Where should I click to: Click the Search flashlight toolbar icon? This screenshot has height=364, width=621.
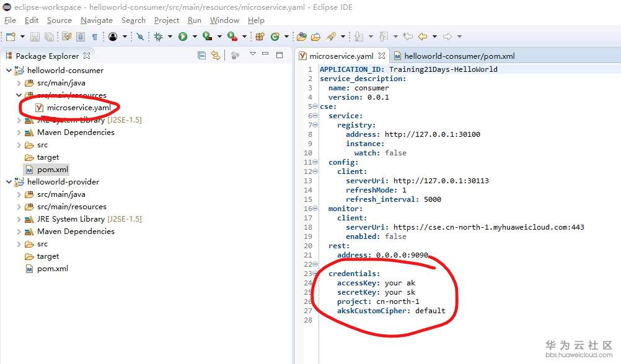(331, 37)
